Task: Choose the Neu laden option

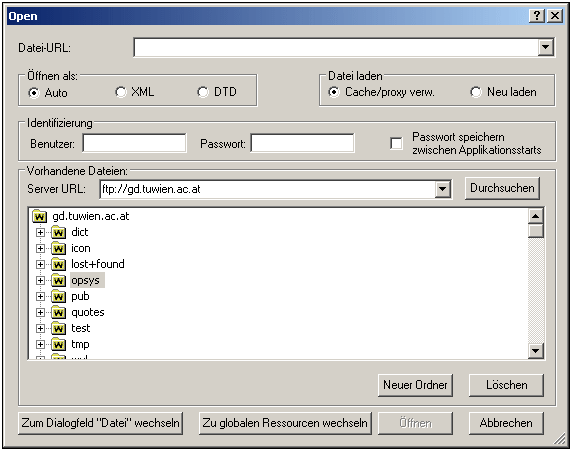Action: tap(476, 92)
